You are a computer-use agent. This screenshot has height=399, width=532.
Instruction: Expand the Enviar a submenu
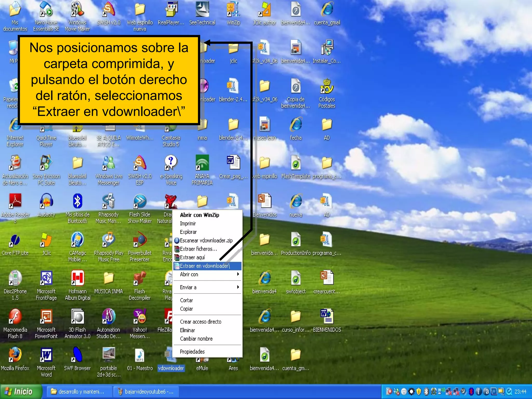pos(207,287)
